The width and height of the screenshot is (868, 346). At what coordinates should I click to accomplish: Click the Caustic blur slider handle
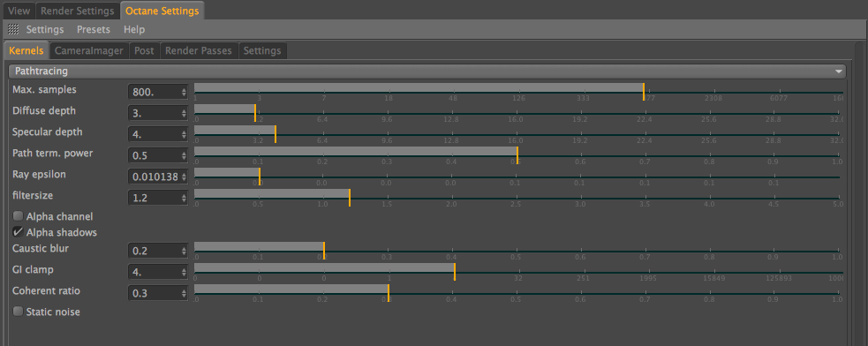(x=324, y=250)
